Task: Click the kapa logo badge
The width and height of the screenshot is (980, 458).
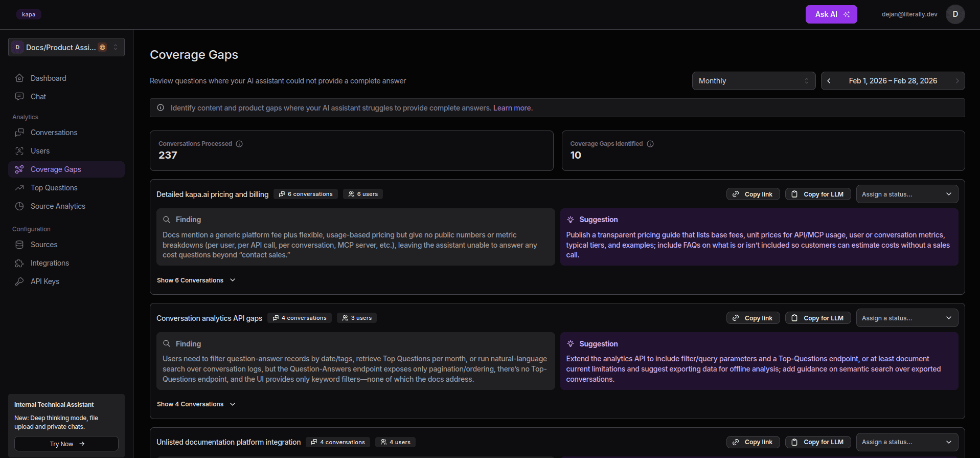Action: [x=29, y=14]
